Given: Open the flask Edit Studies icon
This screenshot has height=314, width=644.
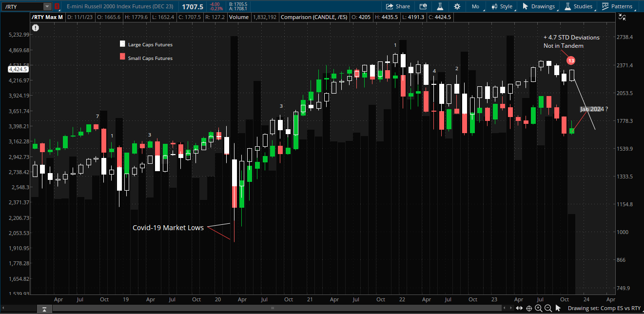Looking at the screenshot, I should pyautogui.click(x=440, y=6).
